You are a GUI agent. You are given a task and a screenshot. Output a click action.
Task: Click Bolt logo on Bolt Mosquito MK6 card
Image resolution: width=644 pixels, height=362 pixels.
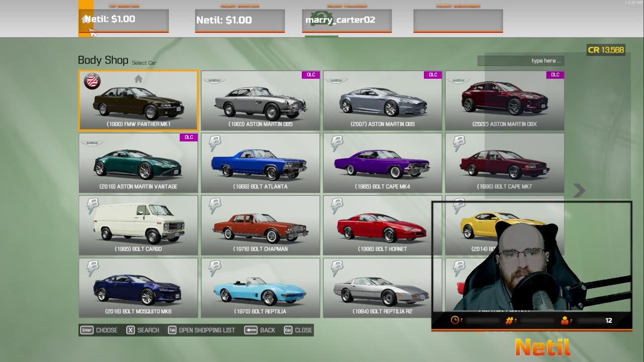tap(93, 268)
